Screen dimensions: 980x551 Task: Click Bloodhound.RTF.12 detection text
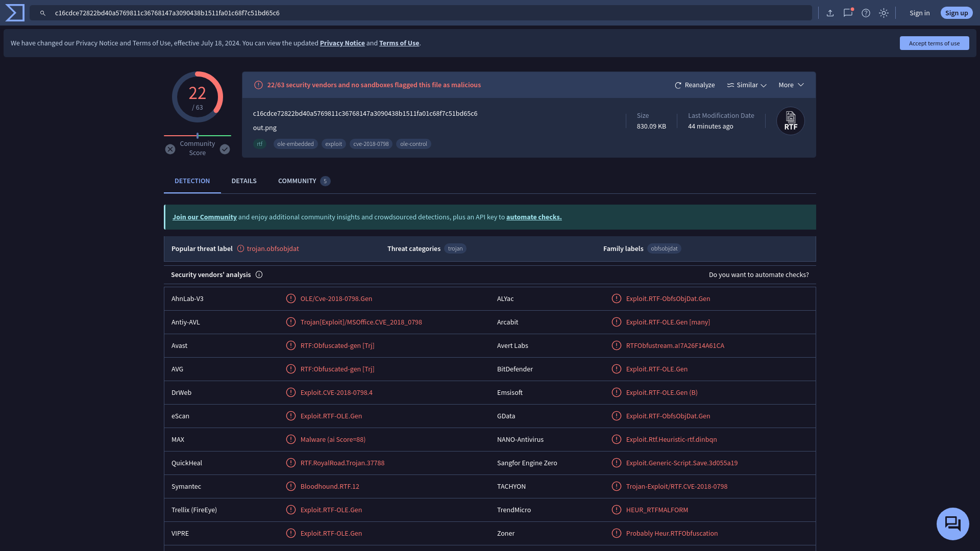point(330,487)
